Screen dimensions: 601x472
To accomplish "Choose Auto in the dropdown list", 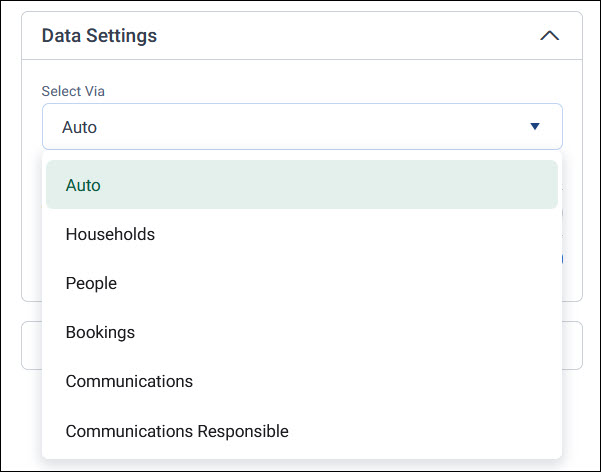I will click(x=302, y=185).
